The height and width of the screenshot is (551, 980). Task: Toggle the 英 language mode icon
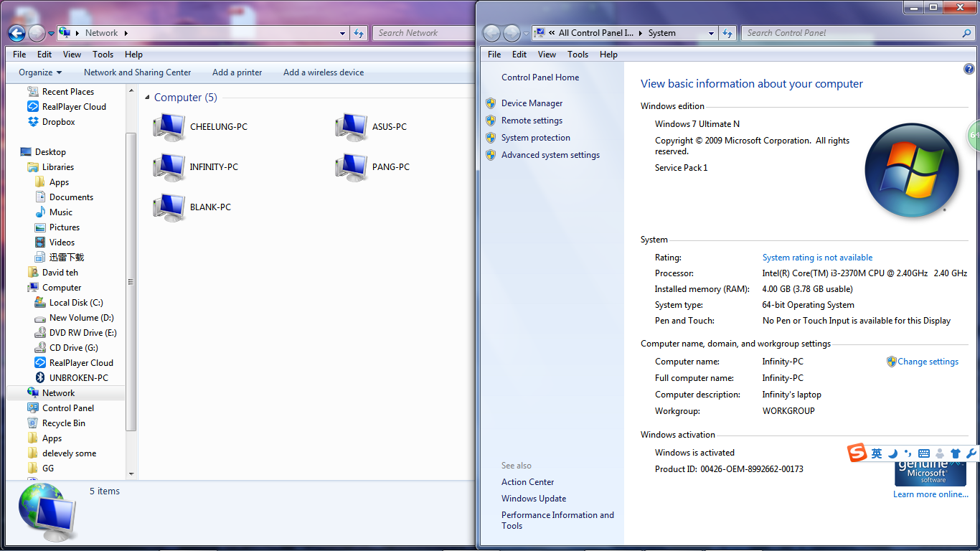[877, 453]
